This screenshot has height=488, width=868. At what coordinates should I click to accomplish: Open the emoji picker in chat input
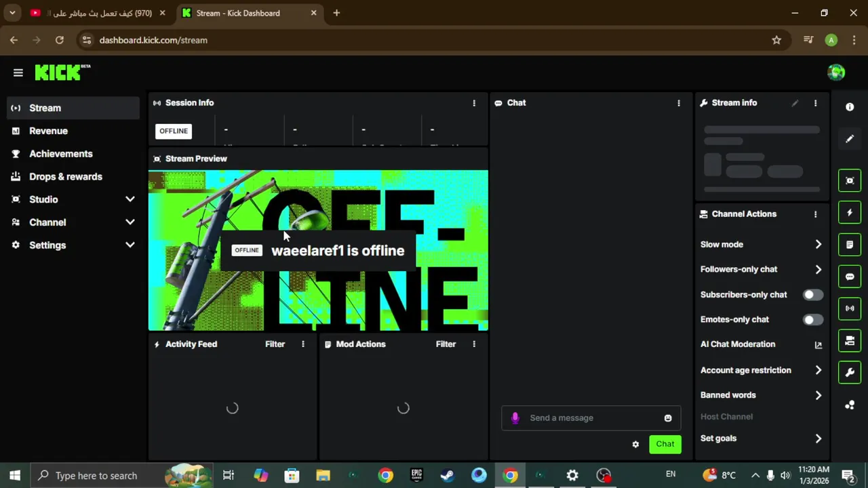click(x=668, y=418)
